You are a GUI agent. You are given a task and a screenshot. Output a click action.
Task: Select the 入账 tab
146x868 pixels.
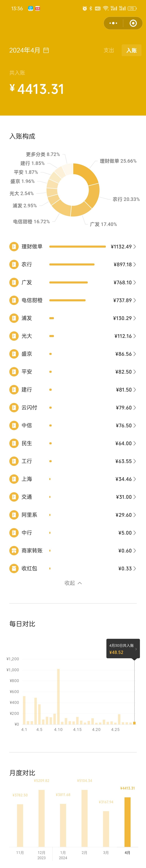pos(132,50)
